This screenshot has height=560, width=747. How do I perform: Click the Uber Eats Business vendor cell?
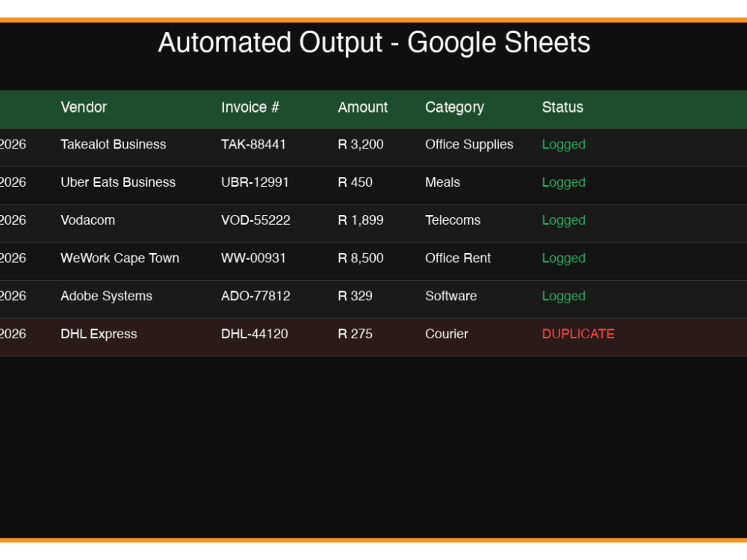coord(118,182)
